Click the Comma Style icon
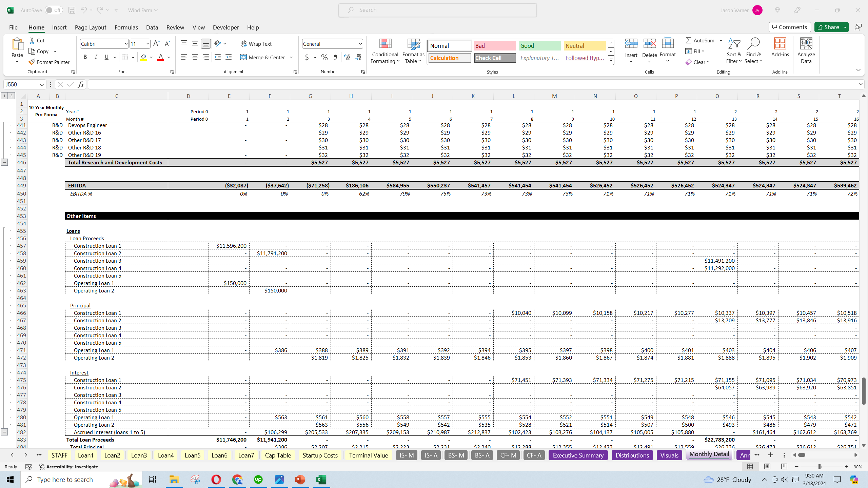 coord(335,57)
